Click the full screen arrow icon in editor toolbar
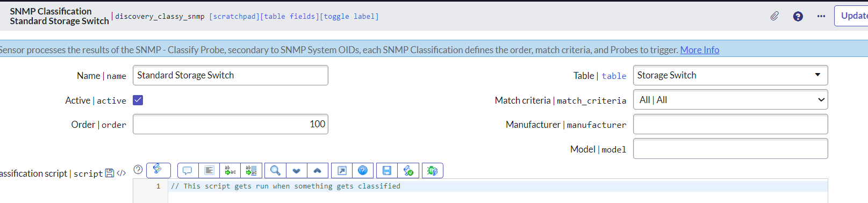Image resolution: width=868 pixels, height=203 pixels. [342, 171]
